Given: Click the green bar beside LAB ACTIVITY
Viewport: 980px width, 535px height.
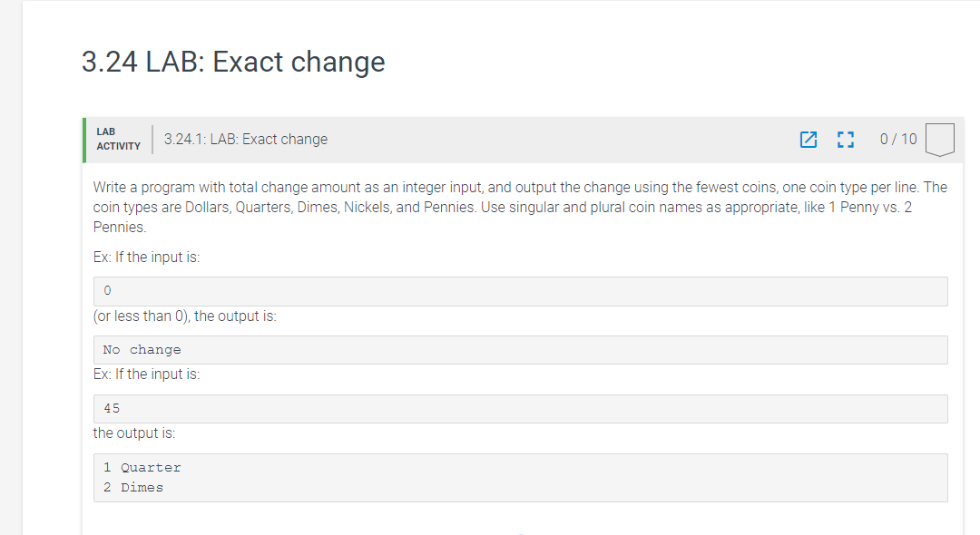Looking at the screenshot, I should pyautogui.click(x=84, y=140).
